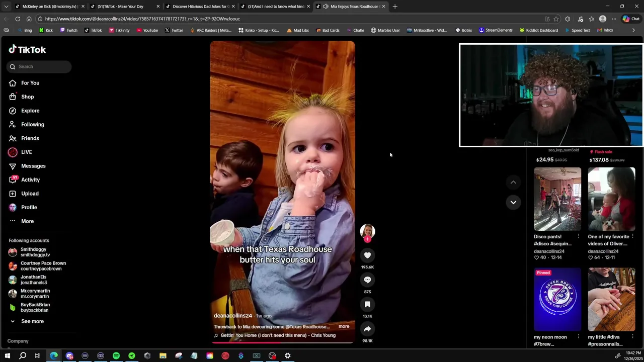Open options for my neon mom video
The height and width of the screenshot is (362, 644).
(578, 337)
